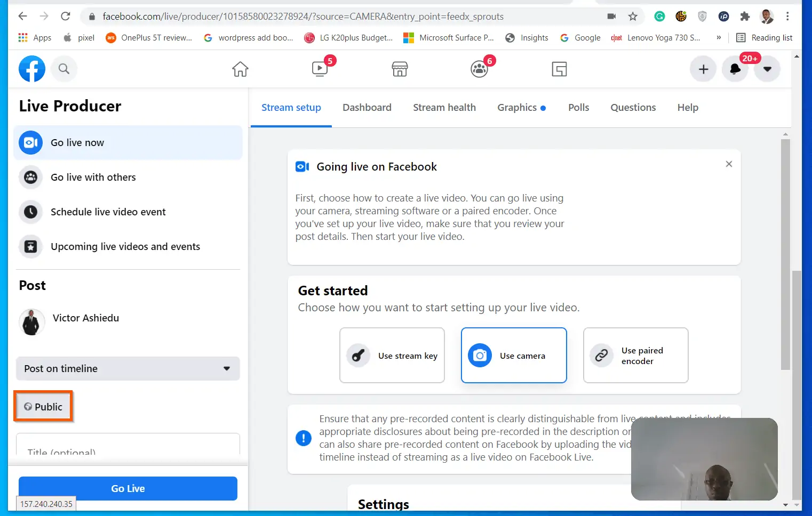
Task: Open Reading list
Action: [x=765, y=38]
